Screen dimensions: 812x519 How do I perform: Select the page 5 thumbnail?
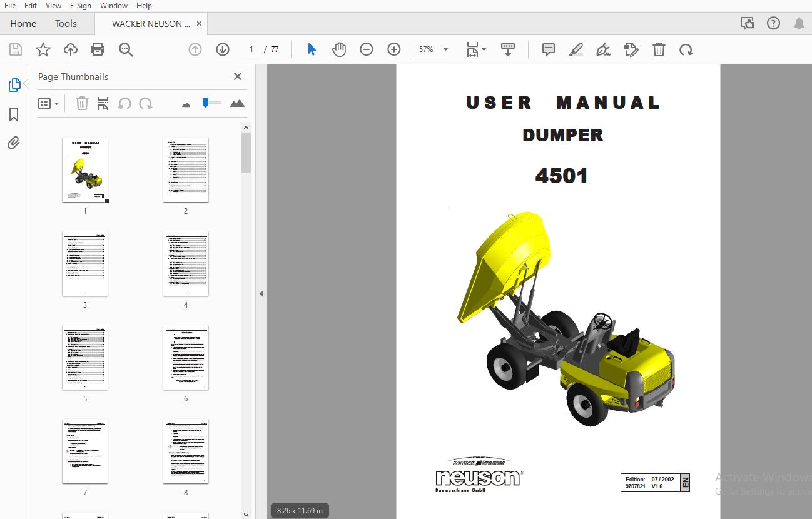point(85,358)
